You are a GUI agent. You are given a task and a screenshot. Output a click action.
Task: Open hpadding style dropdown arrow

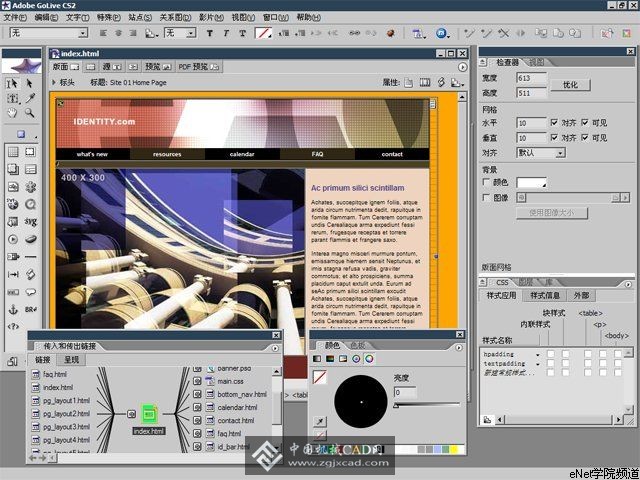[x=538, y=355]
